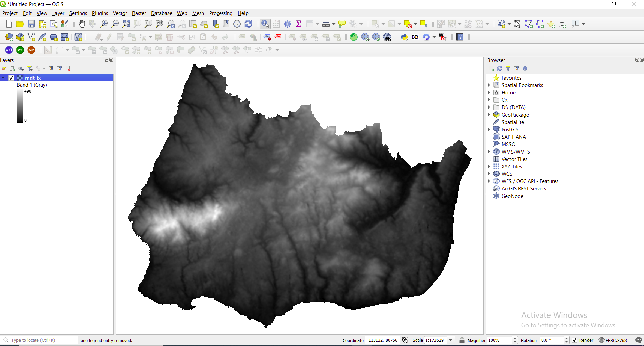Toggle the Render checkbox in status bar

point(575,340)
